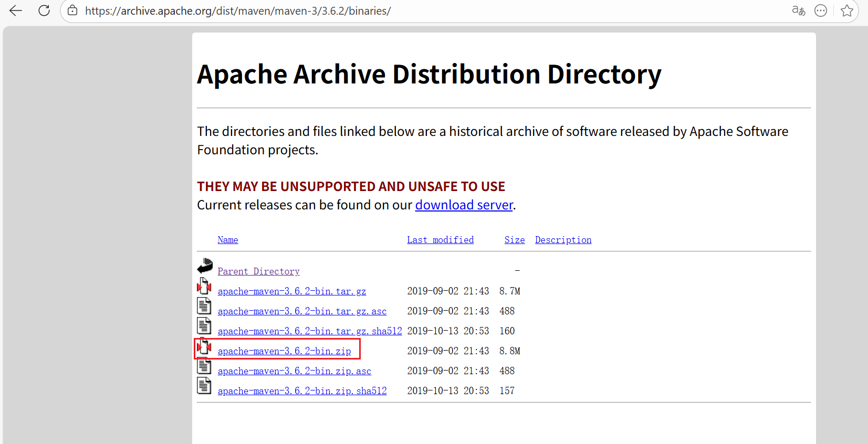Click the modified date of apache-maven-3.6.2-bin.zip.sha512
Viewport: 868px width, 444px height.
tap(448, 391)
